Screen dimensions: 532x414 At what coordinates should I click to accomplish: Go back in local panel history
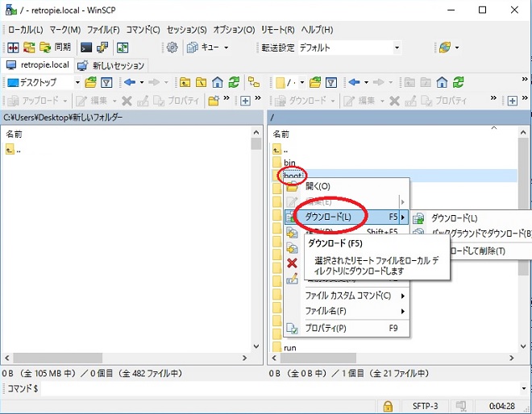click(130, 82)
